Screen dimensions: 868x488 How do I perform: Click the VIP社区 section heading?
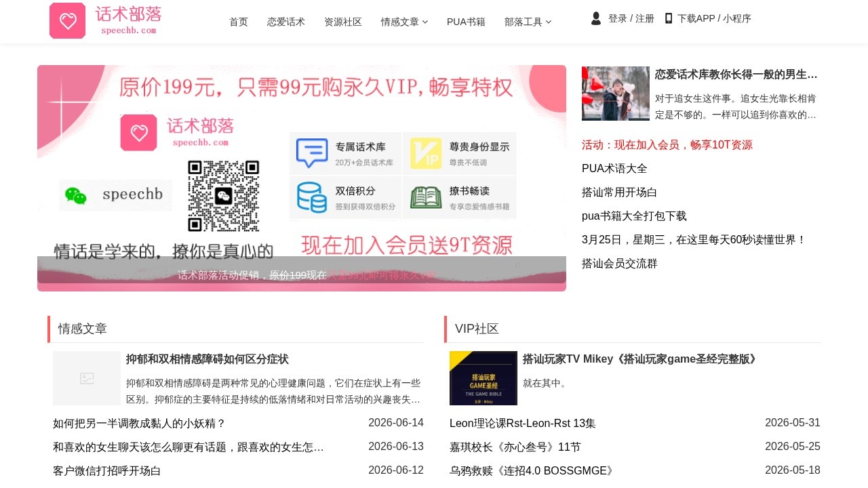pos(477,329)
